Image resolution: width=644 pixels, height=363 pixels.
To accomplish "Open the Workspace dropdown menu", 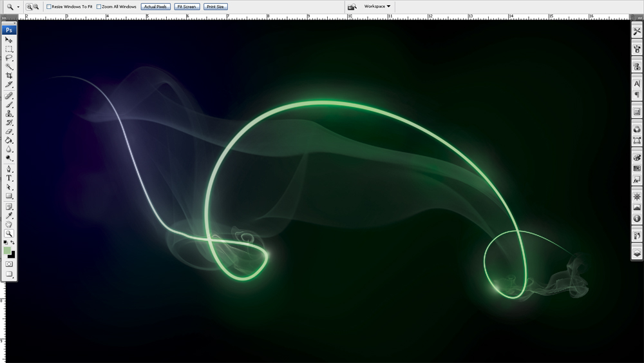I will coord(377,6).
